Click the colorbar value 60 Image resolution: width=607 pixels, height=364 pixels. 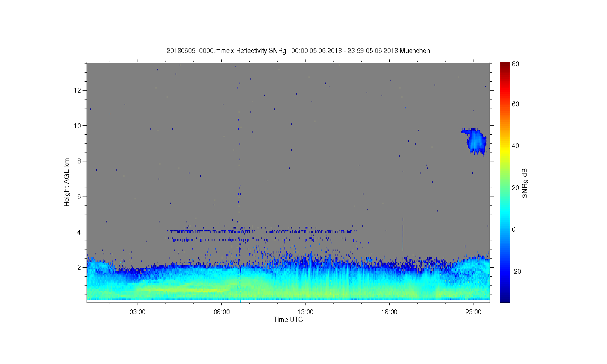click(516, 104)
